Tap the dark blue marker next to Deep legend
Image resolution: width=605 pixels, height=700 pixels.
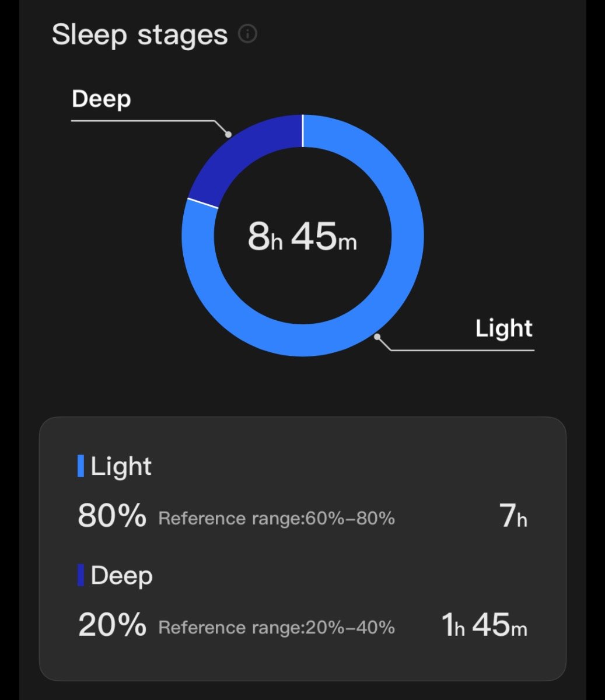click(x=81, y=575)
